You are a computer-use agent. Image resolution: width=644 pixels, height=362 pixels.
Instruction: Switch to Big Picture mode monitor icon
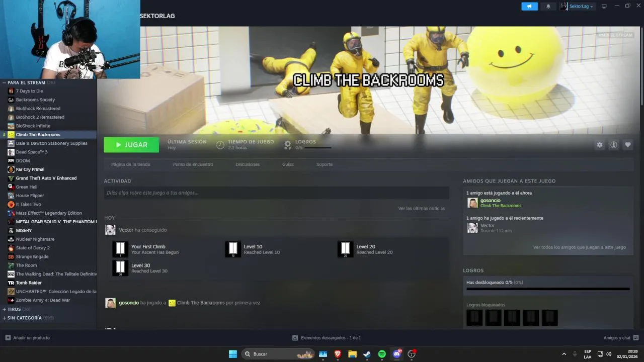(604, 6)
